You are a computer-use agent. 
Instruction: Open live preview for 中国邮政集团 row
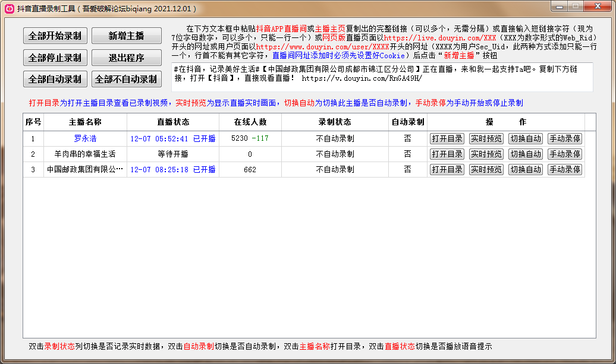click(486, 169)
